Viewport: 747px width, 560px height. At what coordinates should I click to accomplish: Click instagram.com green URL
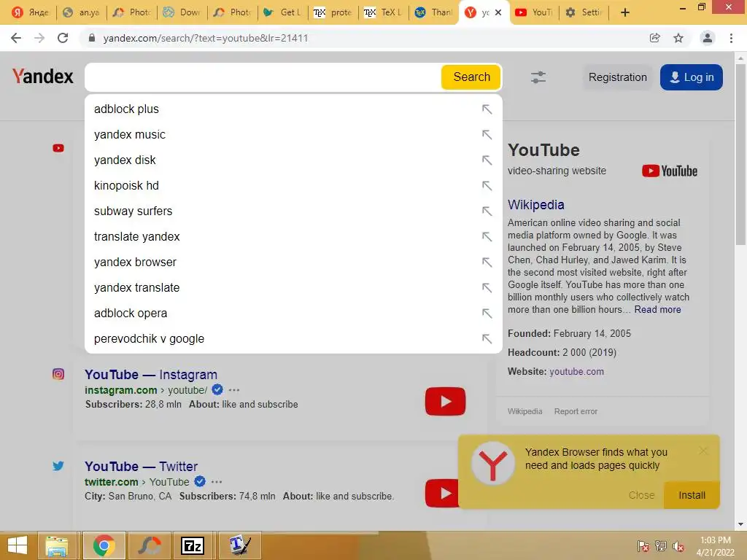121,390
